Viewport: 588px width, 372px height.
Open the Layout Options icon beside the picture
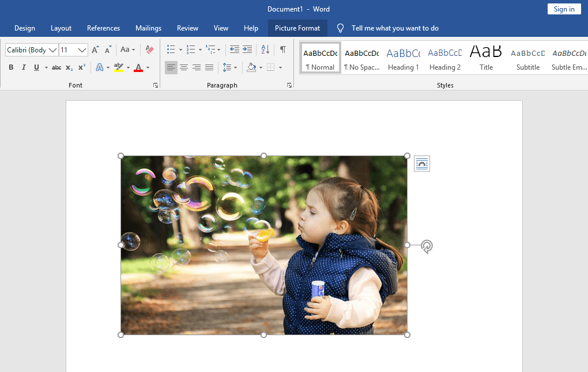click(x=422, y=164)
